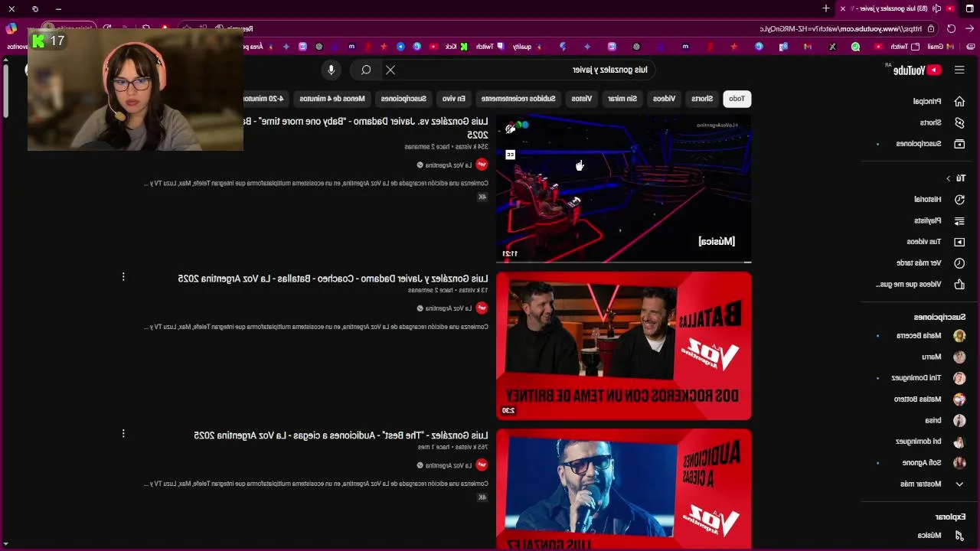Image resolution: width=980 pixels, height=551 pixels.
Task: Expand the Tú section chevron
Action: pyautogui.click(x=948, y=178)
